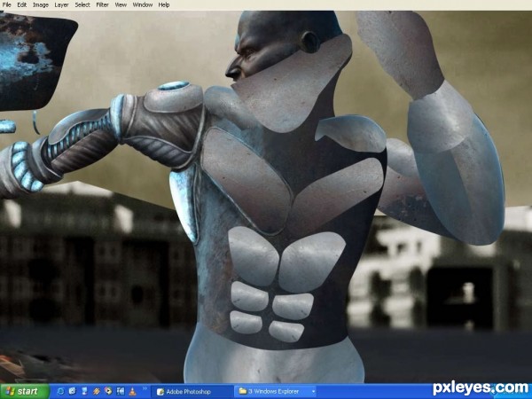Open the Edit menu
This screenshot has width=532, height=399.
(21, 4)
